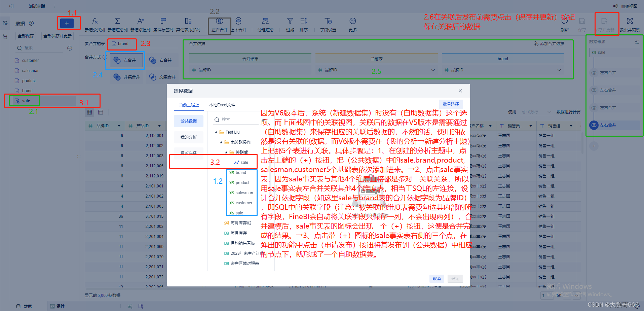Click the back exit icon beside 测试关联
The image size is (644, 311).
click(11, 6)
